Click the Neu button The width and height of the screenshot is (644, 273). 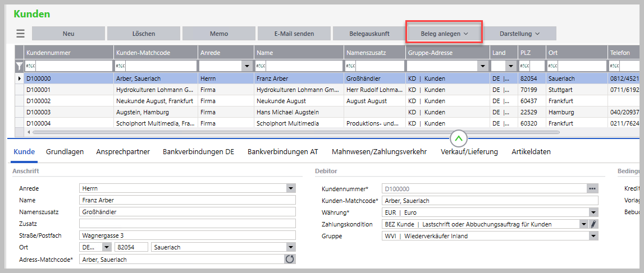[68, 34]
